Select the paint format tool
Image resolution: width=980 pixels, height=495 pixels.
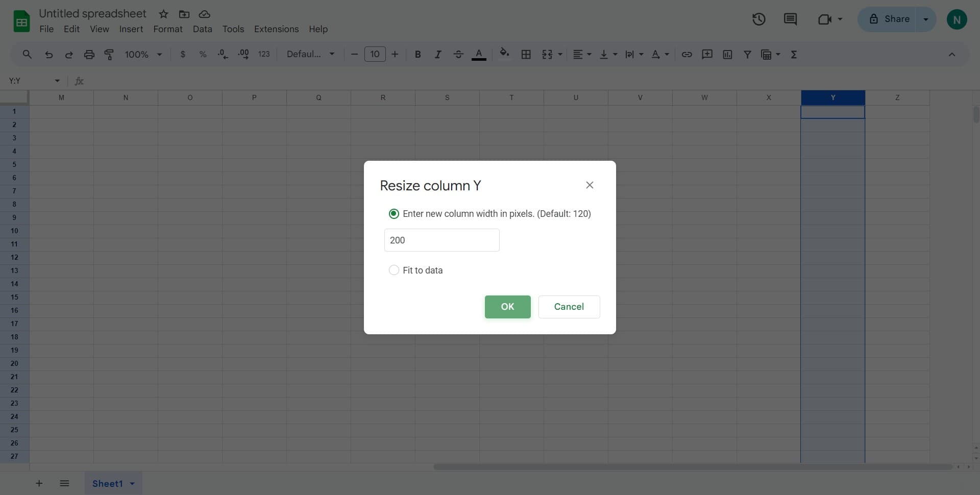(109, 54)
